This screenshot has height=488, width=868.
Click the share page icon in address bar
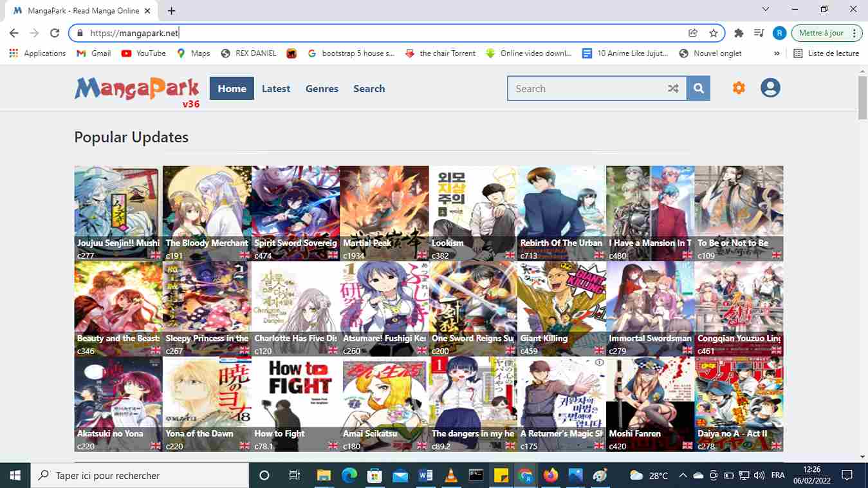point(693,33)
